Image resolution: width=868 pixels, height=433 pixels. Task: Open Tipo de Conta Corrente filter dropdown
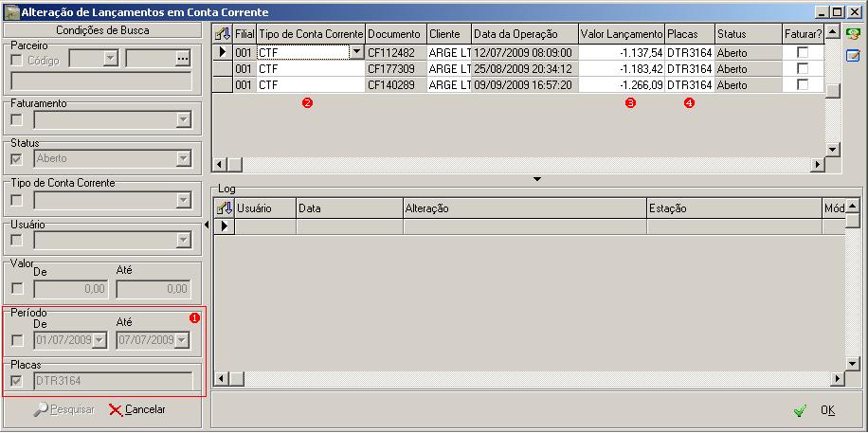pyautogui.click(x=183, y=201)
